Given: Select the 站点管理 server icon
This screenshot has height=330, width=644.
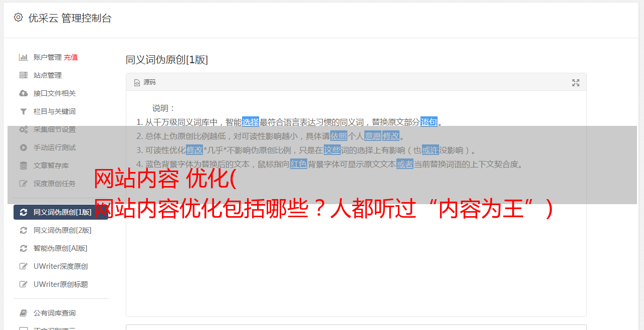Looking at the screenshot, I should (x=23, y=75).
